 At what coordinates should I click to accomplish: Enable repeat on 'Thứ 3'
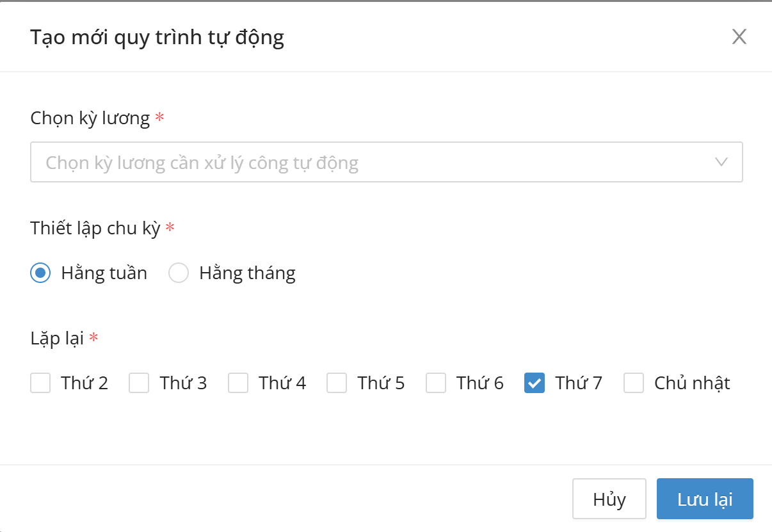(x=139, y=383)
